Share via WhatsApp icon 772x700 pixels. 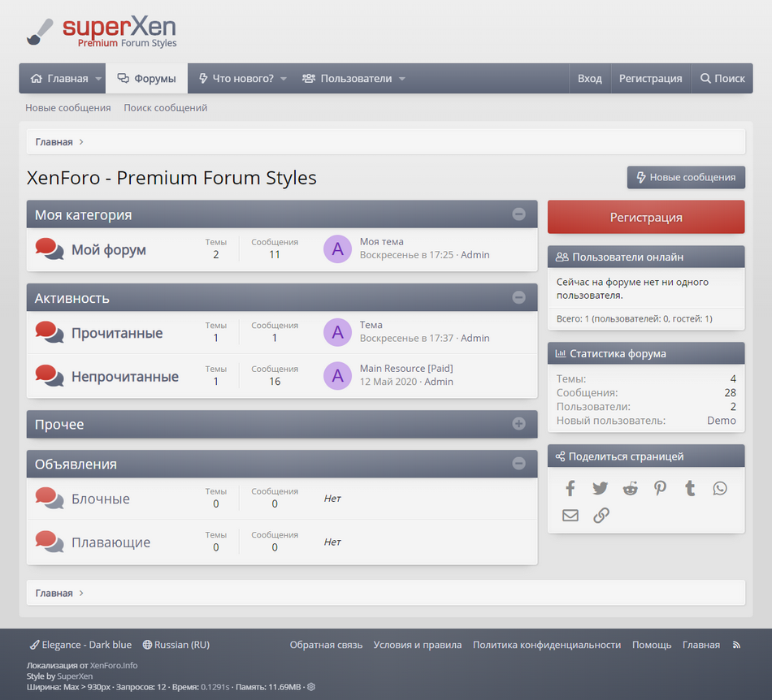pos(720,488)
